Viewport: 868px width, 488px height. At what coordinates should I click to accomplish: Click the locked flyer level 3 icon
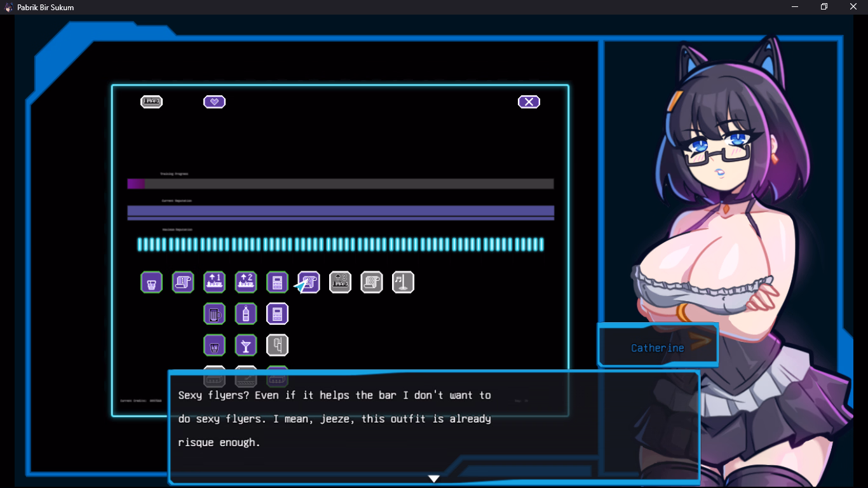[372, 282]
